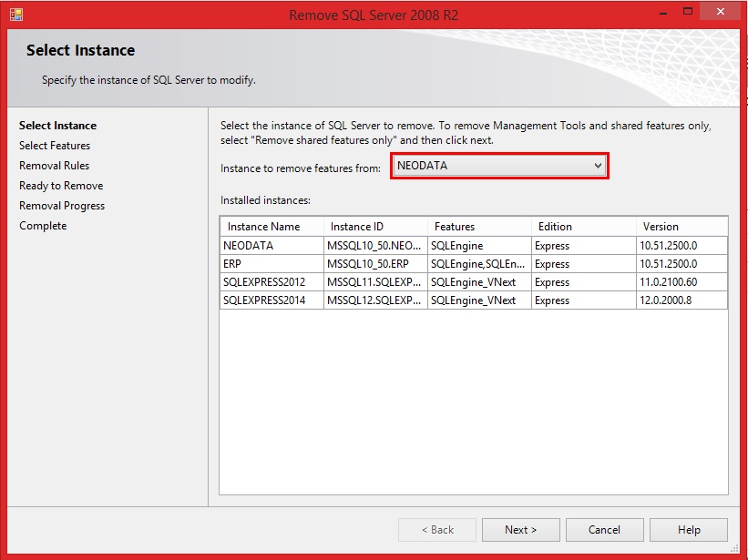Click the Edition column header
This screenshot has height=560, width=748.
583,227
